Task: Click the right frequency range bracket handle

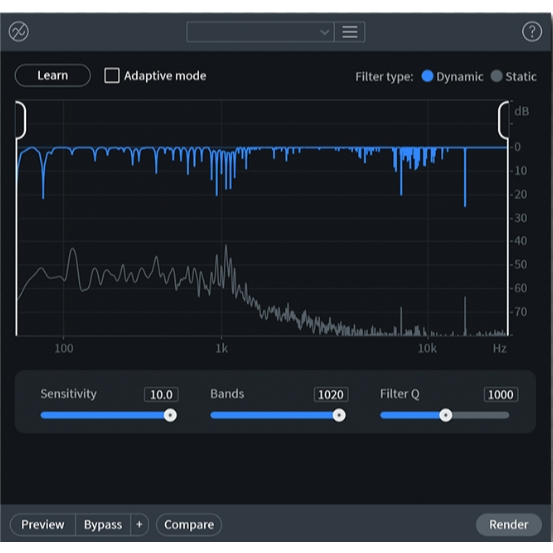Action: 503,120
